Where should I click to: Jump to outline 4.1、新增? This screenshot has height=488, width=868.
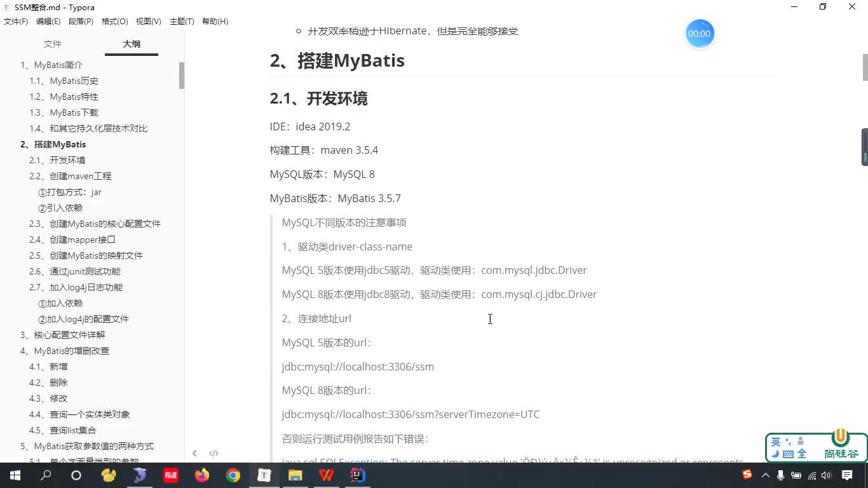[48, 367]
